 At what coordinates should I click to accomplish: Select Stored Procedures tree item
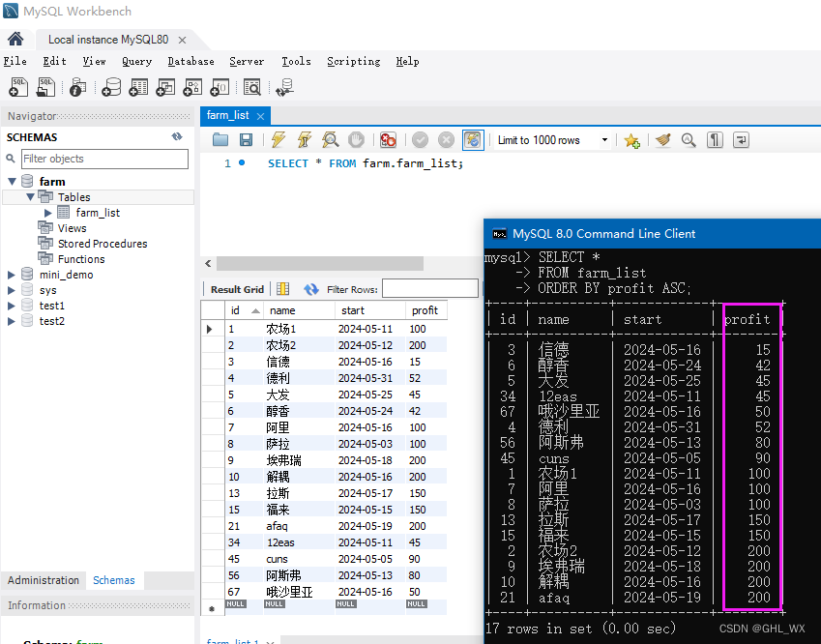pos(103,244)
